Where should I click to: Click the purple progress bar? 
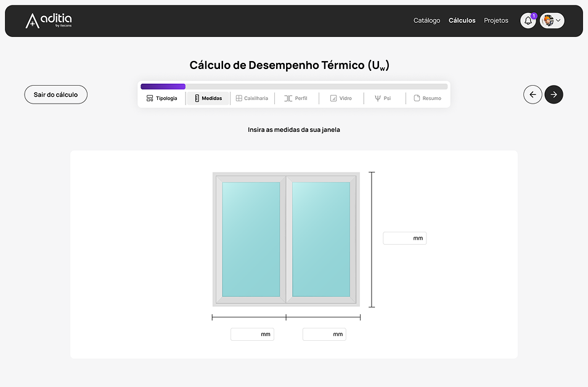pos(163,87)
